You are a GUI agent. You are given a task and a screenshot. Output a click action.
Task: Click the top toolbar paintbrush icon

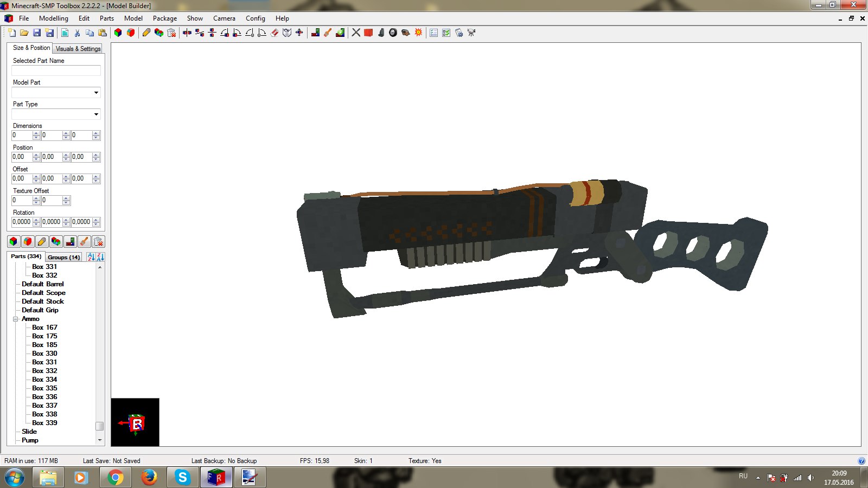click(x=328, y=33)
